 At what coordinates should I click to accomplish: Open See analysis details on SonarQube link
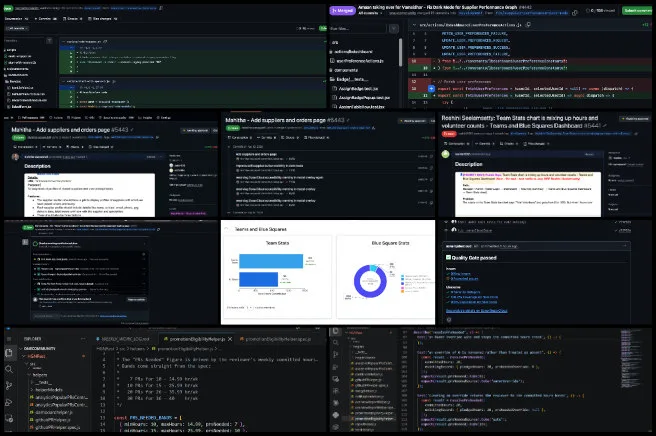tap(477, 310)
